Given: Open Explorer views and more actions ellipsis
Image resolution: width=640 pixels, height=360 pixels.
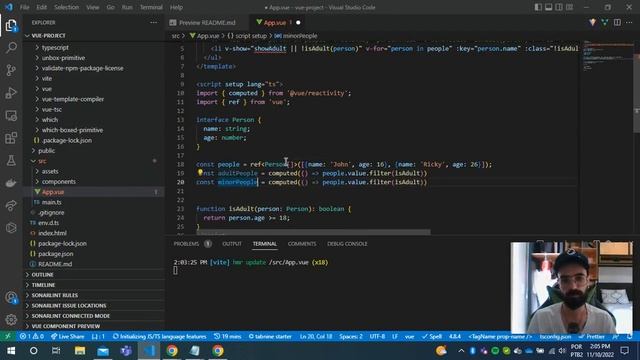Looking at the screenshot, I should coord(153,22).
